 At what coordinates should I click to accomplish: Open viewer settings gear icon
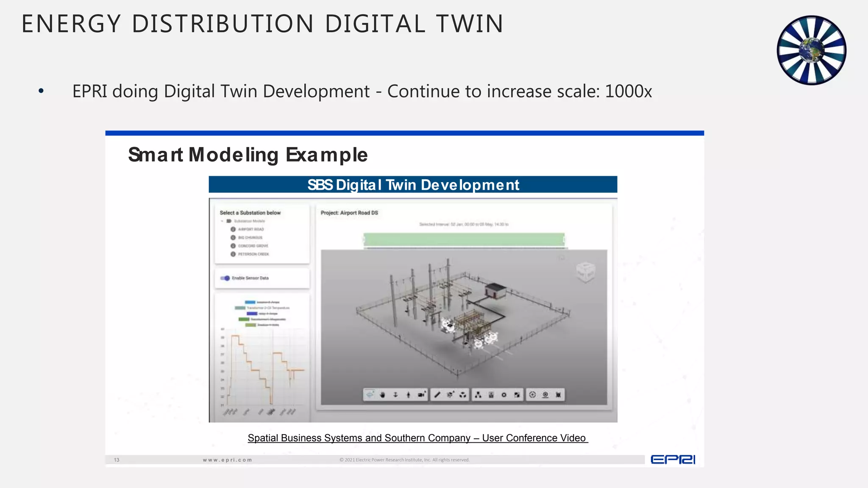tap(504, 395)
